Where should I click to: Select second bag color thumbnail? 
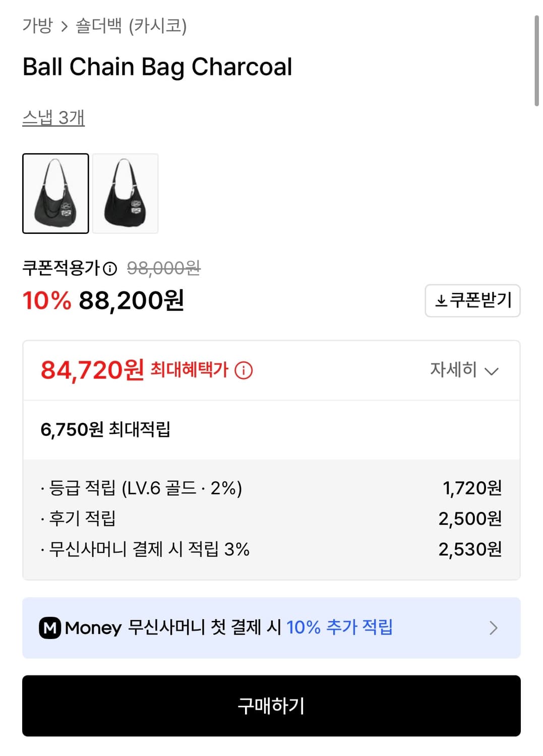(x=125, y=194)
